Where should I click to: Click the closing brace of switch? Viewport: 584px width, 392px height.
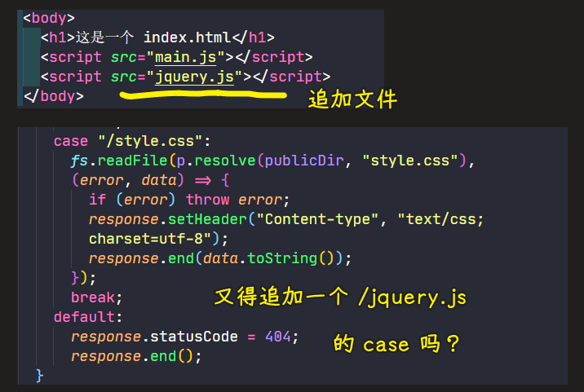39,375
